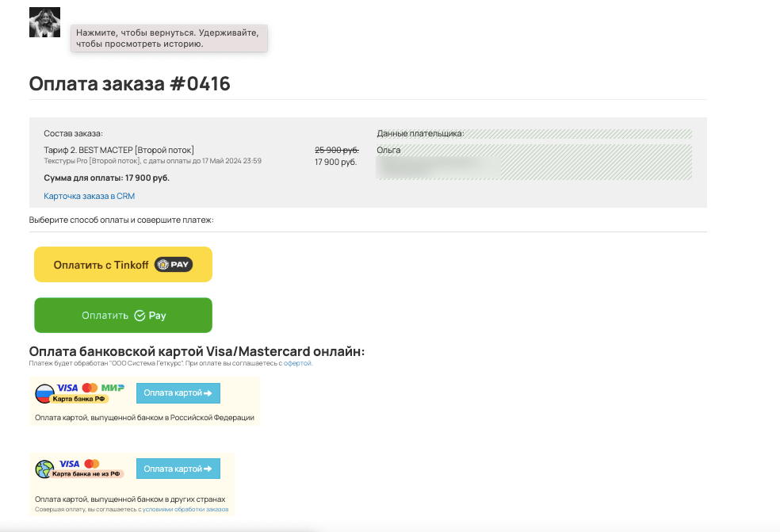Click text 'Оплата картой, выпущенной банком в Российской Федерации'
The image size is (780, 532).
[144, 418]
